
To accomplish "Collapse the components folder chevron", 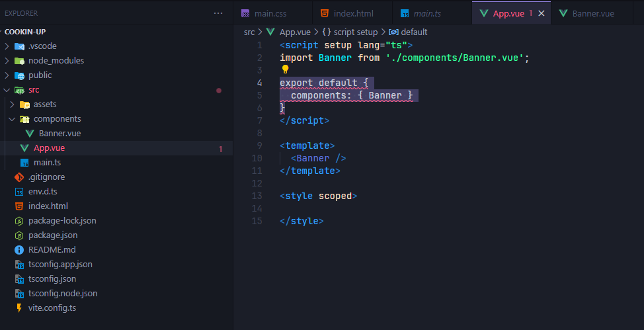I will (x=13, y=119).
